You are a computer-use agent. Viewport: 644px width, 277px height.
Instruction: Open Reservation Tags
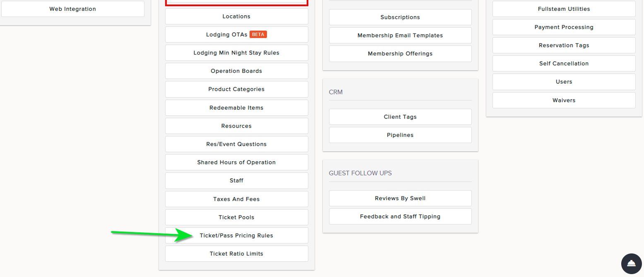[x=564, y=45]
